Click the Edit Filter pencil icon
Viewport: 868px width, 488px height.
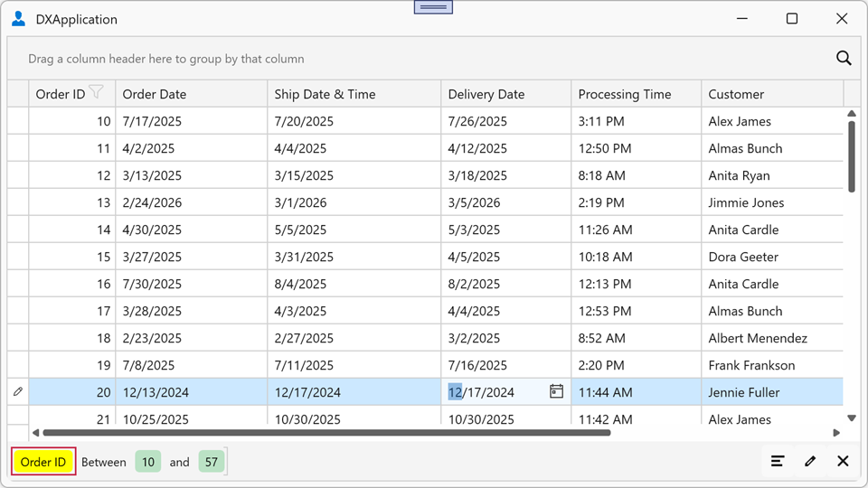[x=810, y=461]
